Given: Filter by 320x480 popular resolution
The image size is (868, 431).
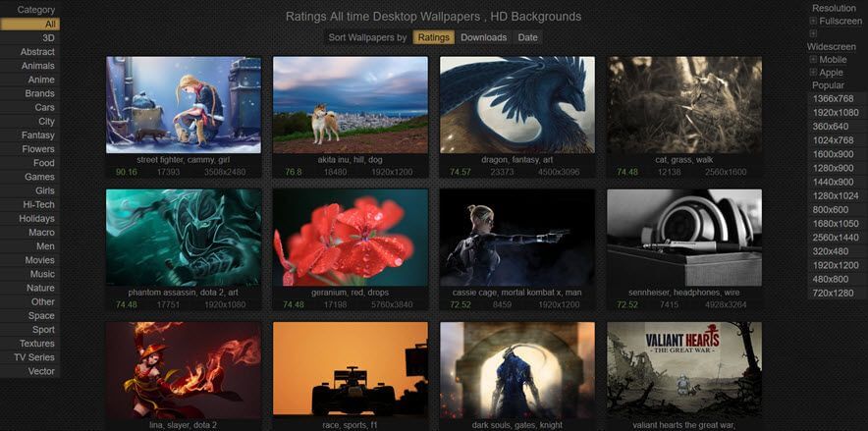Looking at the screenshot, I should [837, 251].
